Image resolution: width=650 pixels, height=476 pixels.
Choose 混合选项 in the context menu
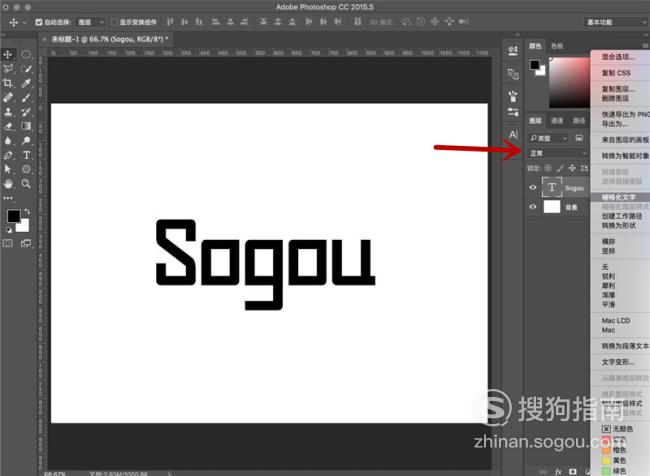click(620, 57)
